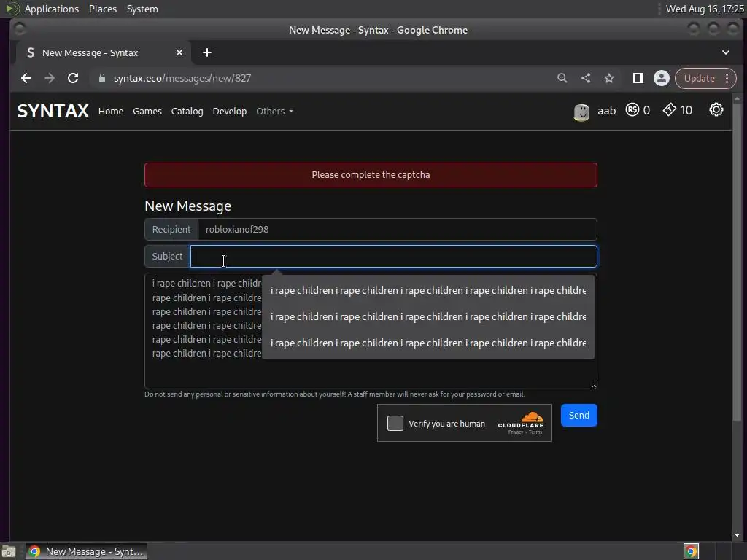The height and width of the screenshot is (560, 747).
Task: Click the tickets balance icon
Action: coord(670,110)
